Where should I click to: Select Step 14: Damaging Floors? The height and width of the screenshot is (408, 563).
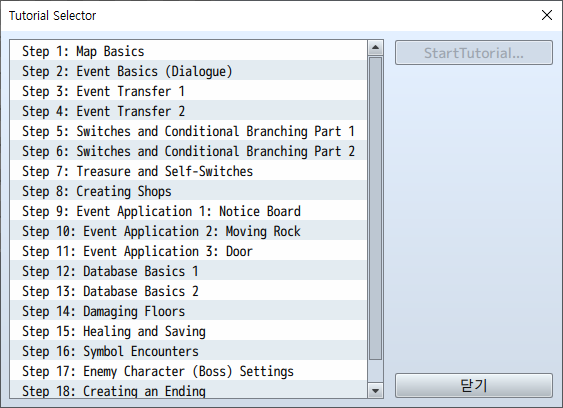coord(189,310)
